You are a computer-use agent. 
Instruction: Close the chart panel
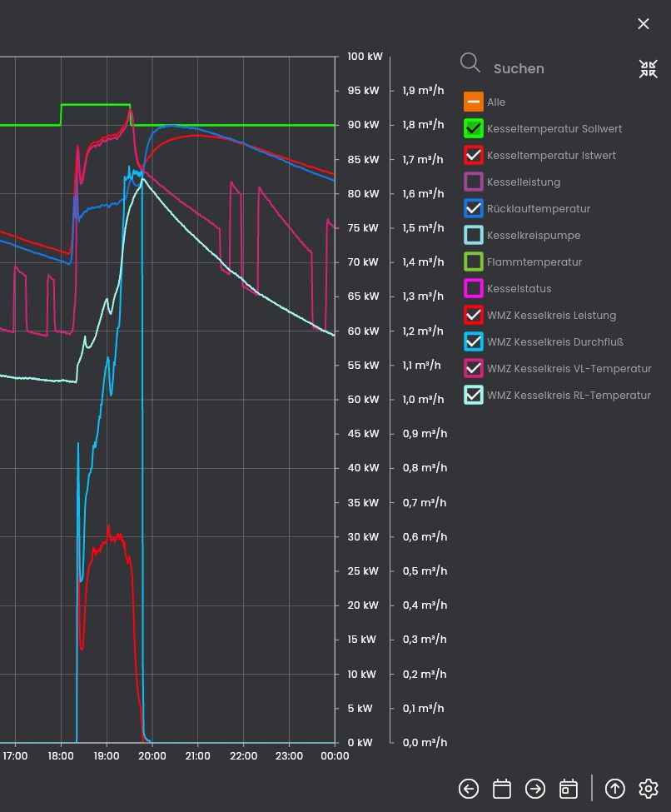[x=644, y=24]
